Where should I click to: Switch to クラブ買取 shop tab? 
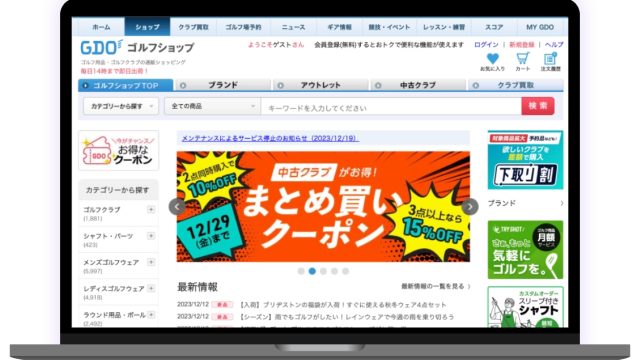tap(516, 85)
